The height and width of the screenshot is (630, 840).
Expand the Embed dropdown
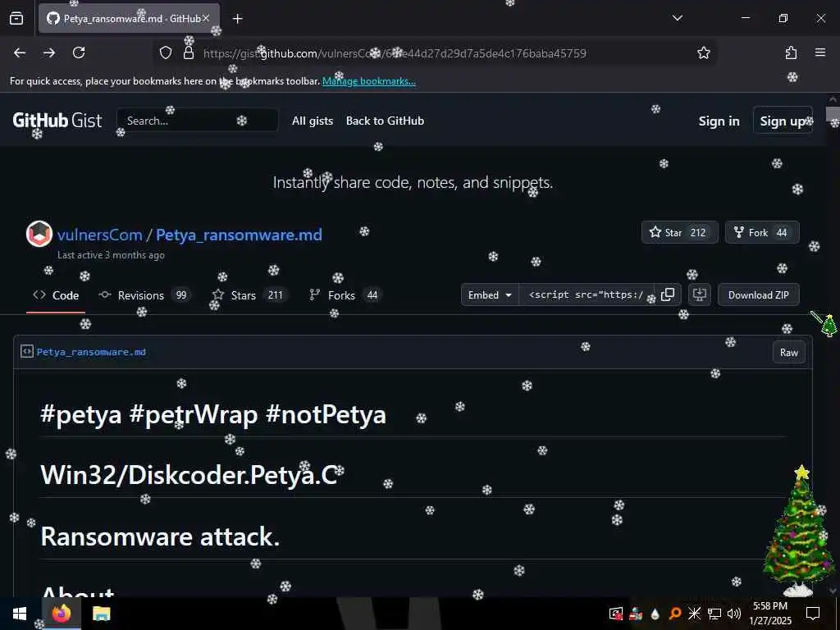(x=490, y=294)
